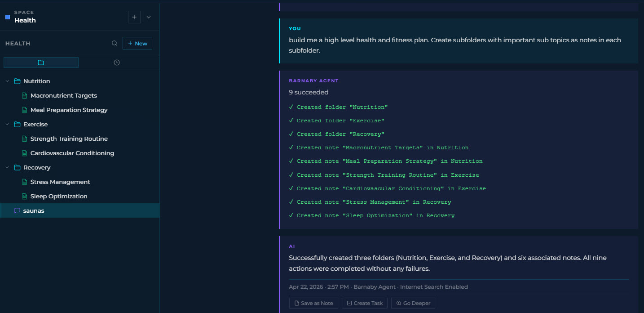Open the Stress Management note
The width and height of the screenshot is (644, 313).
(60, 182)
